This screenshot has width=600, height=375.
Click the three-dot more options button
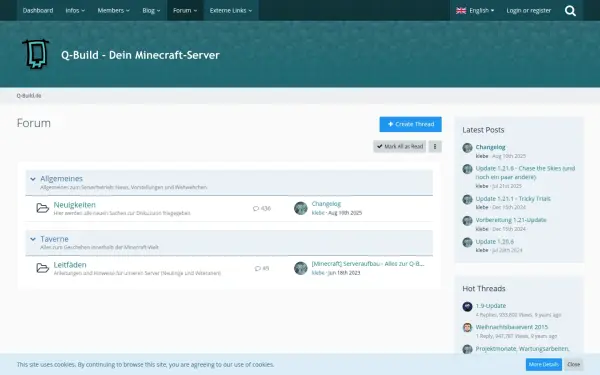point(435,147)
